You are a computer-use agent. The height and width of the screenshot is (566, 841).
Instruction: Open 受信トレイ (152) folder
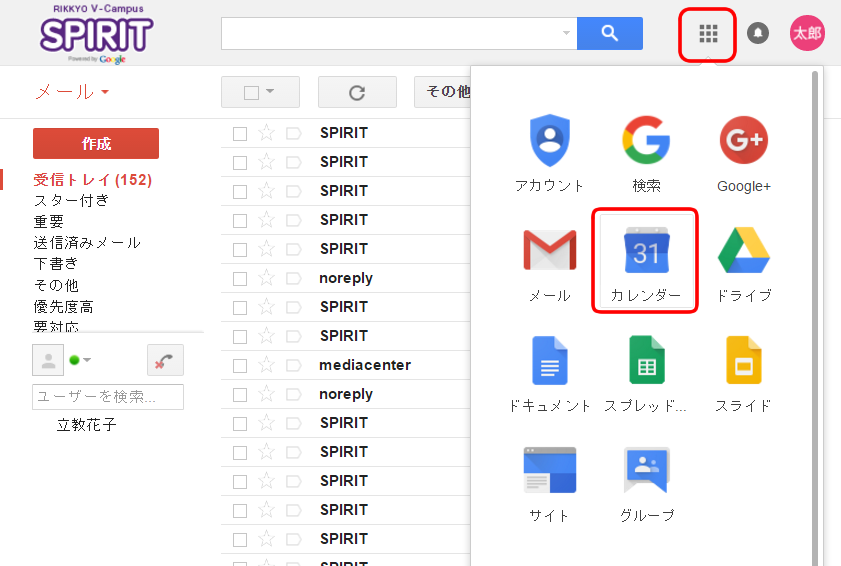pyautogui.click(x=92, y=180)
